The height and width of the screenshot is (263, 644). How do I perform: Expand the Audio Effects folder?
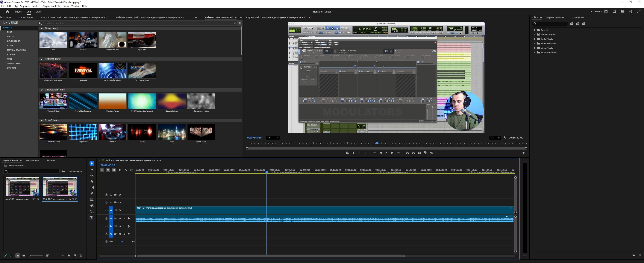[x=534, y=39]
